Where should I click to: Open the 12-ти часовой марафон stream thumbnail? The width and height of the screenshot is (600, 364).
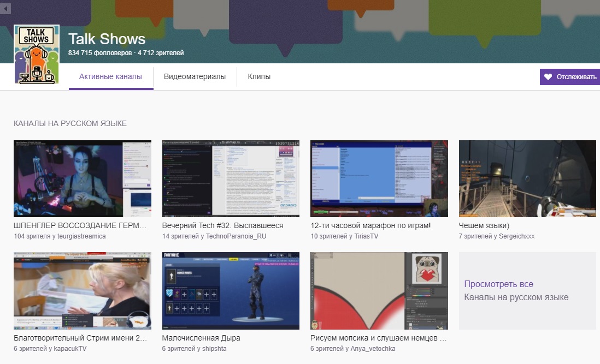click(x=379, y=178)
